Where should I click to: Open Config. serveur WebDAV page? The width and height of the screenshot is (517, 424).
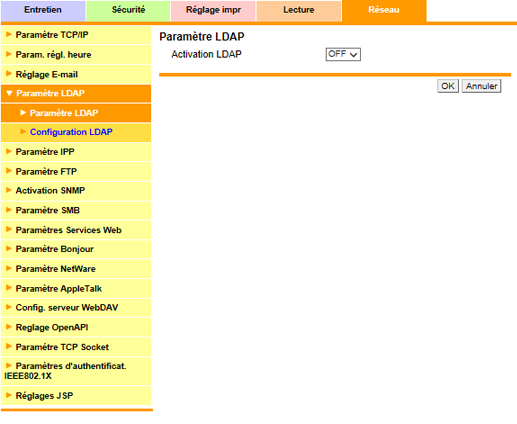[76, 308]
